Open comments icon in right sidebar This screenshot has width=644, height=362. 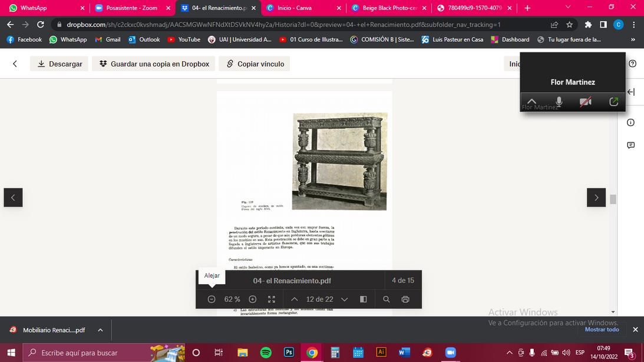pyautogui.click(x=631, y=145)
